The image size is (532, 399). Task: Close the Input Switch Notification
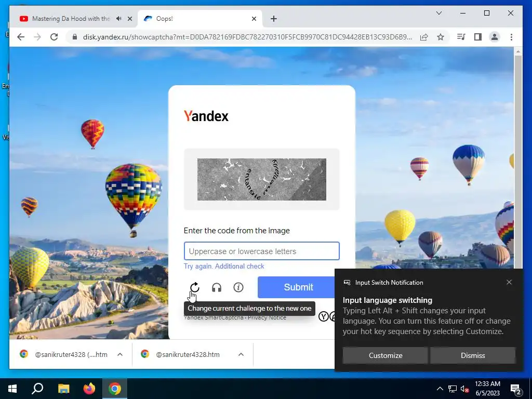[x=509, y=282]
